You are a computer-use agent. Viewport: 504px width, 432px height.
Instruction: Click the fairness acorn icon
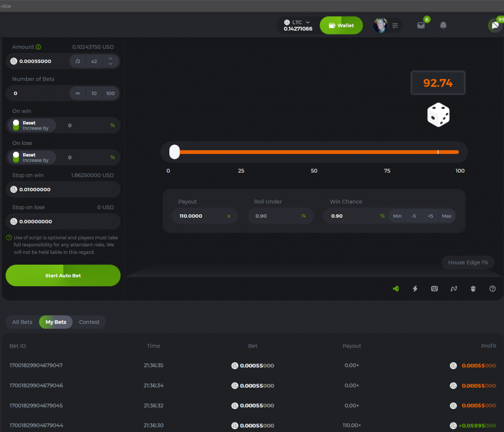473,289
